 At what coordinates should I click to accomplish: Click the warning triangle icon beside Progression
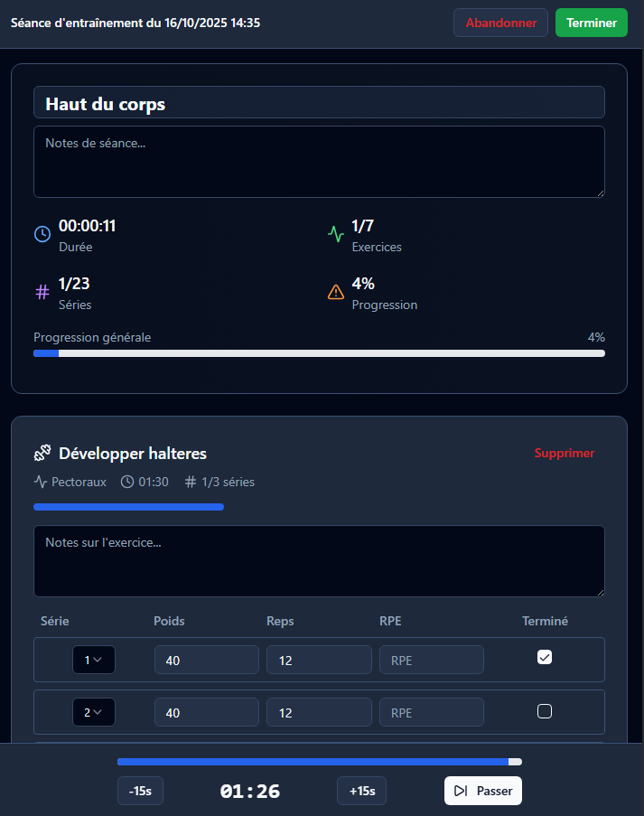click(x=336, y=292)
